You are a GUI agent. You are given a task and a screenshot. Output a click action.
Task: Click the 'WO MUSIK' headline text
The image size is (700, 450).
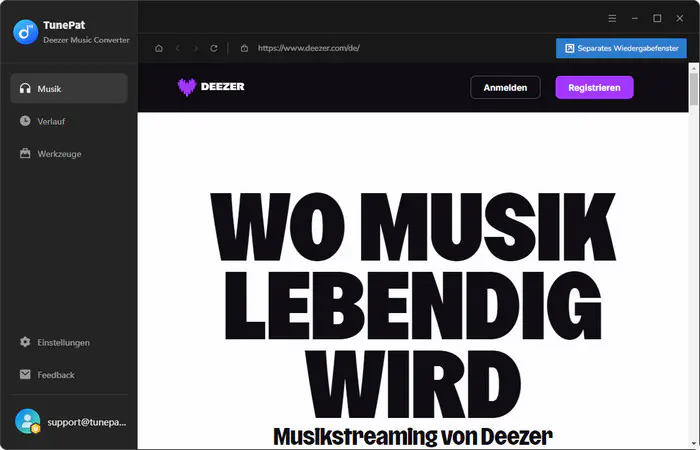click(x=413, y=227)
